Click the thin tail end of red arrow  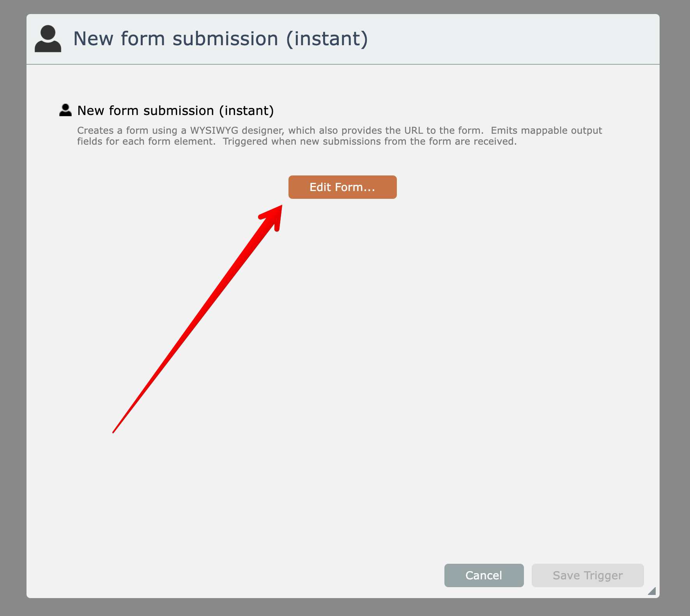point(114,430)
